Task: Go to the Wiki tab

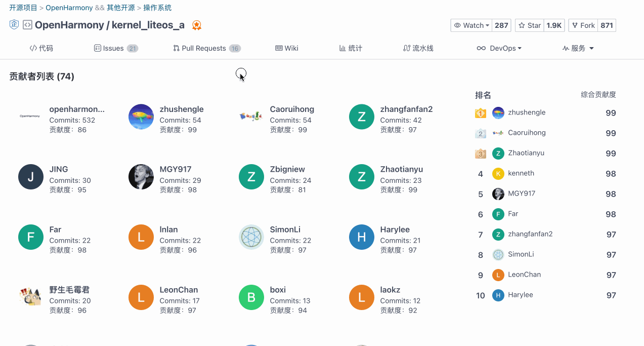Action: [287, 48]
